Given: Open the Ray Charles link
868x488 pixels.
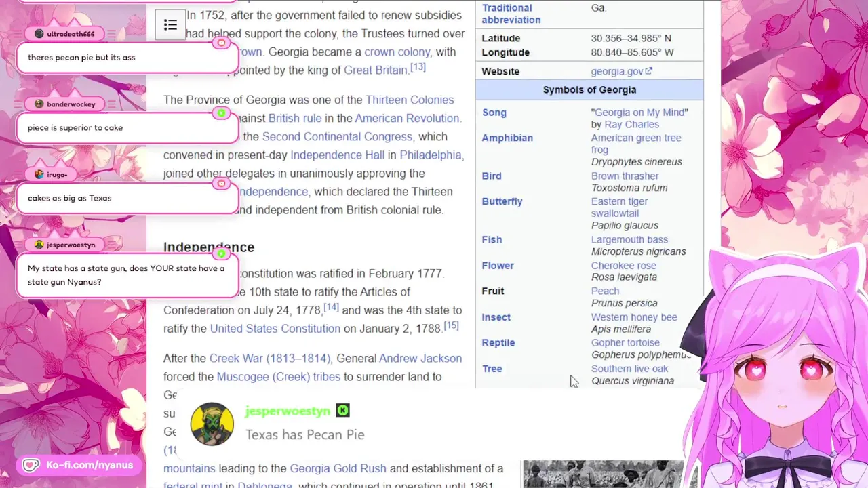Looking at the screenshot, I should point(631,124).
